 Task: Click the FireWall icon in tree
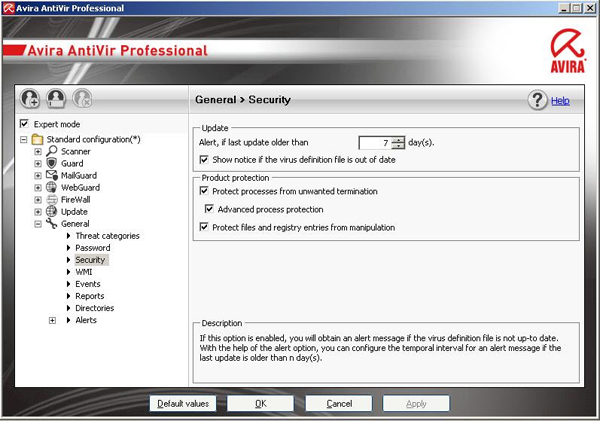click(52, 199)
